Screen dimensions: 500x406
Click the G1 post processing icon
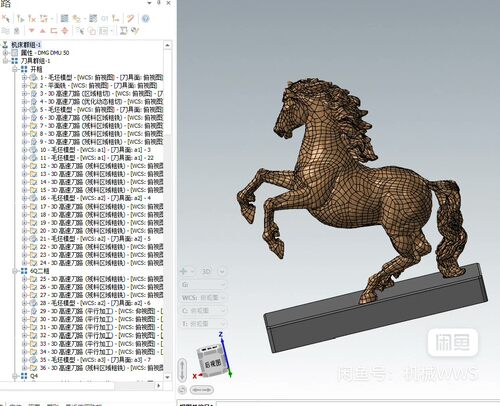105,18
